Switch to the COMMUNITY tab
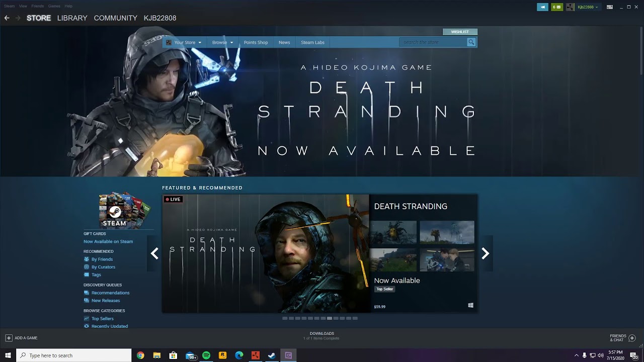 coord(115,18)
